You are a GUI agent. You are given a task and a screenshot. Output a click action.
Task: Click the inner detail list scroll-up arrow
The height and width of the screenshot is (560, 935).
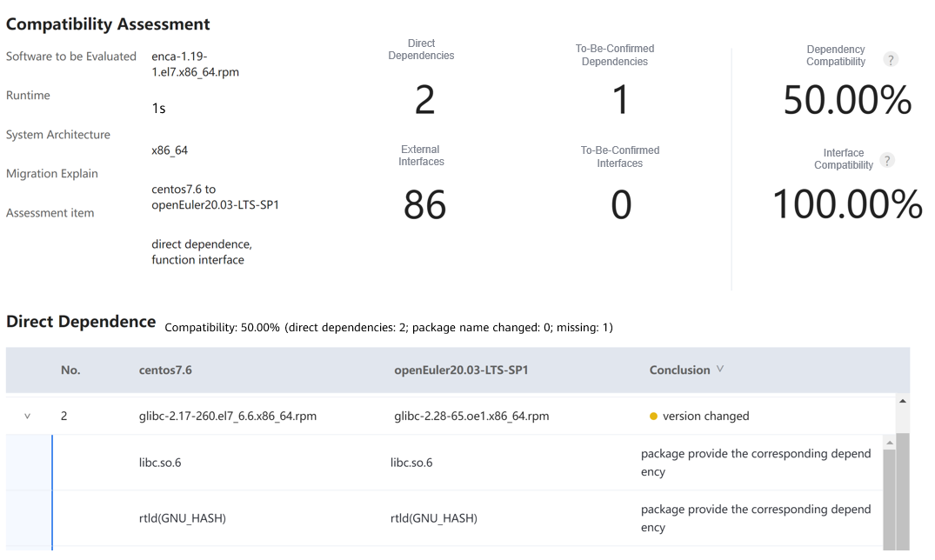(x=889, y=443)
